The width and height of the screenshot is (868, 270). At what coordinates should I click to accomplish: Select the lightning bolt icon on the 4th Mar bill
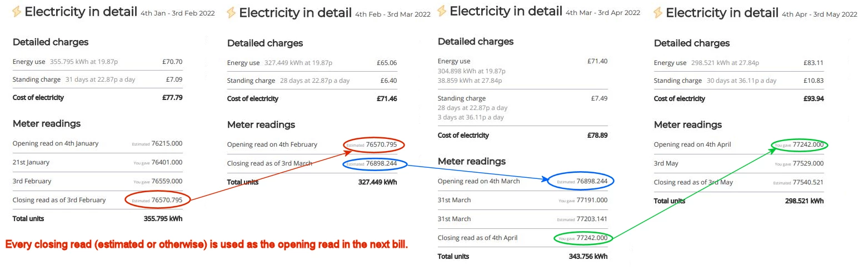(442, 11)
